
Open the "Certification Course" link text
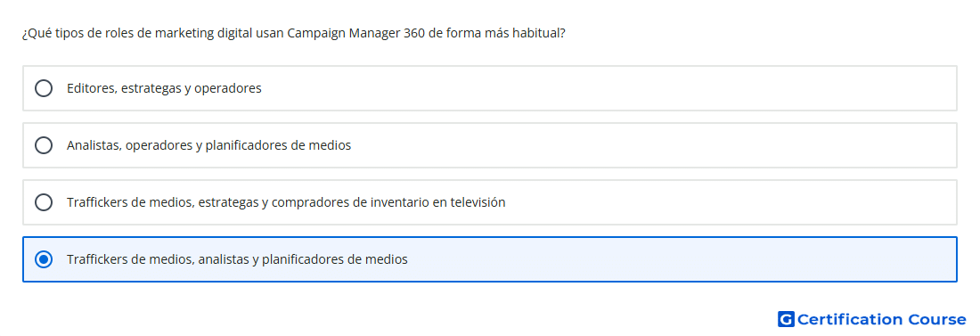pyautogui.click(x=881, y=320)
